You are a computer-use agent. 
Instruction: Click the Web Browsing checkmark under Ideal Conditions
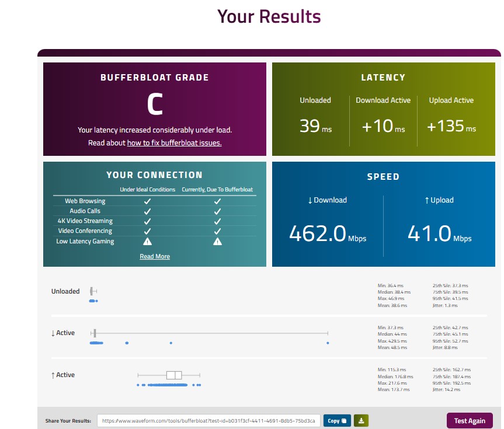click(147, 201)
